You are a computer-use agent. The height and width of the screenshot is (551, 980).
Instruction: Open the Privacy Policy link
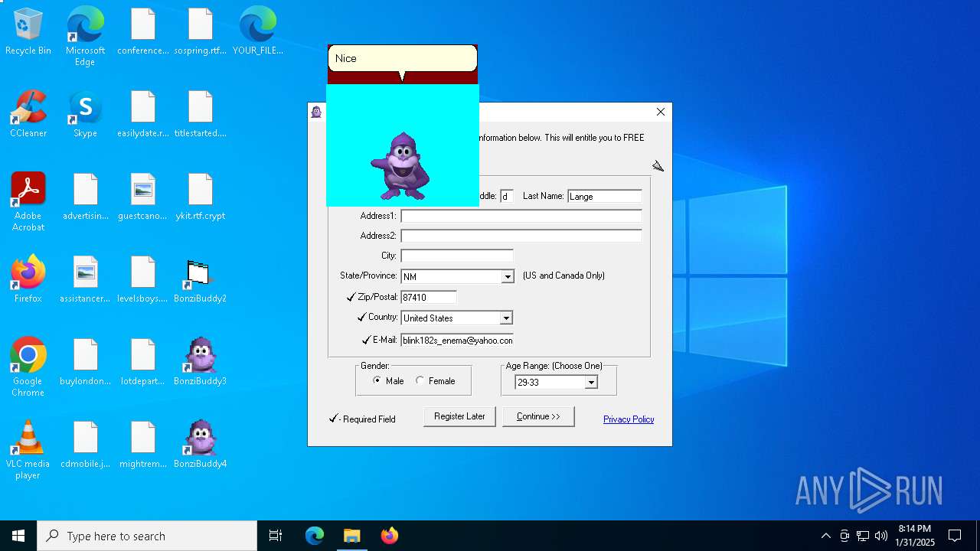point(629,419)
